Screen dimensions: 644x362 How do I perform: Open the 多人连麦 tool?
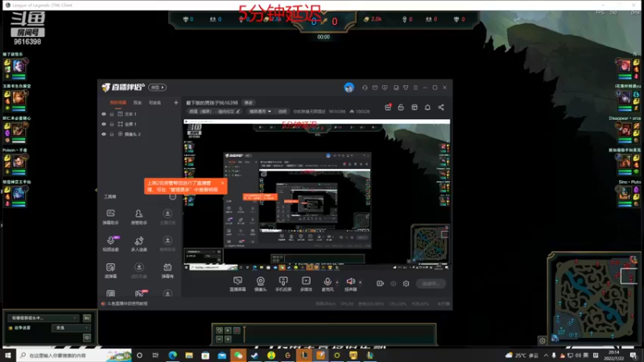(138, 244)
